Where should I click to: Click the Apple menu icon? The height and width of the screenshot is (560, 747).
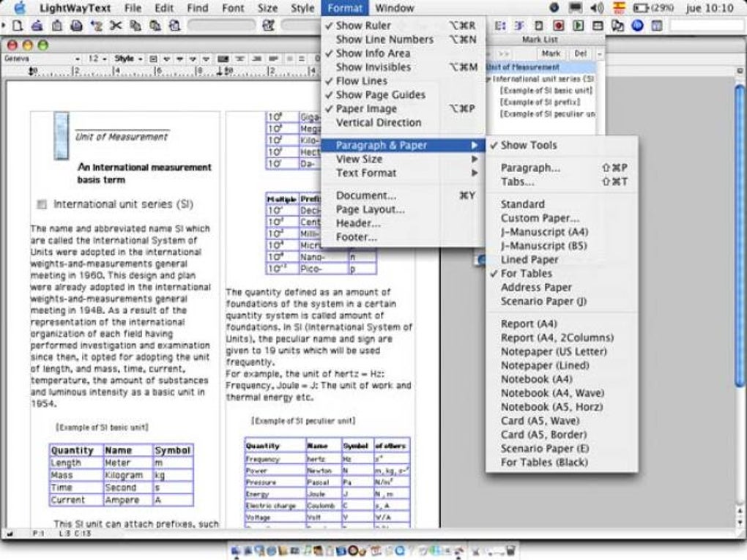[20, 7]
